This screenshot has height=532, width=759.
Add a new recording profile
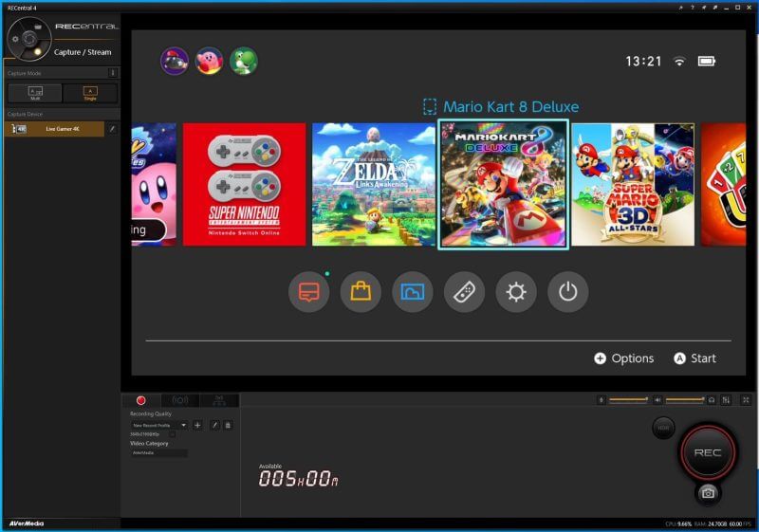pos(197,425)
